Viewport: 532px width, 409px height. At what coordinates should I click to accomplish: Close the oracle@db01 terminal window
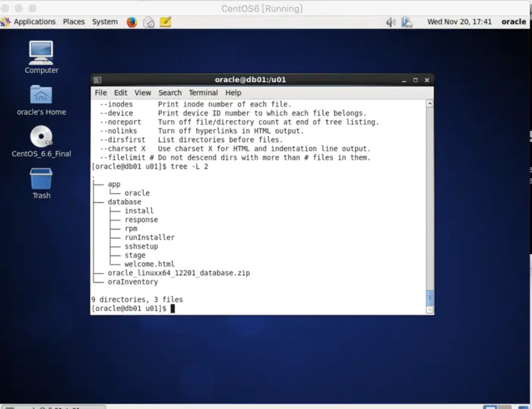pos(427,80)
